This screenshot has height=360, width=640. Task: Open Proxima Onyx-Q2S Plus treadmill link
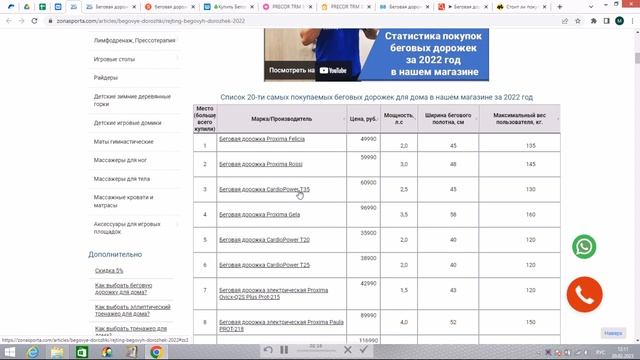coord(273,293)
